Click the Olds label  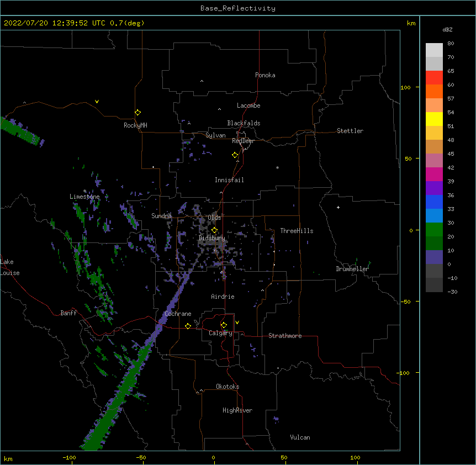214,218
